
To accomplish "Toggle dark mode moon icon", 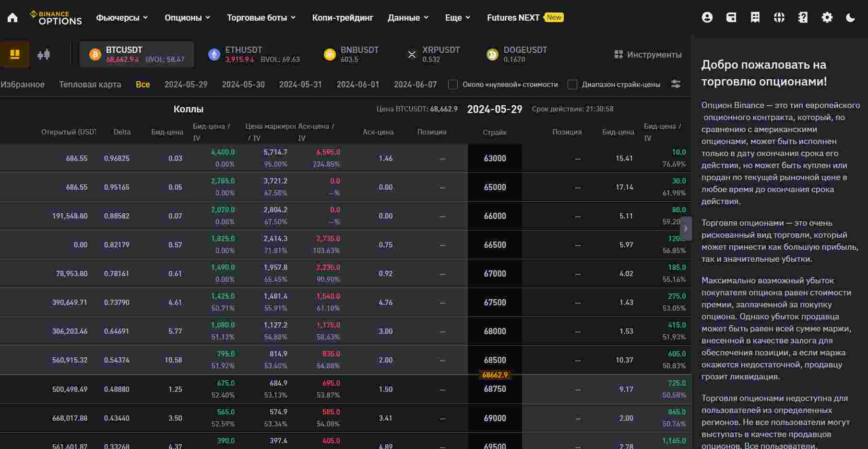I will [851, 18].
